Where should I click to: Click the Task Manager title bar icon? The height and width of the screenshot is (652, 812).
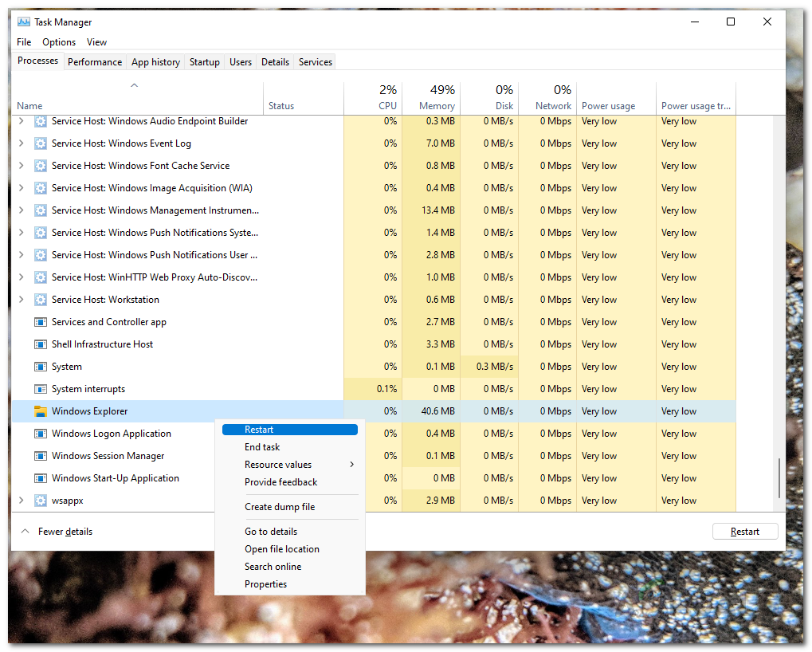pyautogui.click(x=24, y=22)
